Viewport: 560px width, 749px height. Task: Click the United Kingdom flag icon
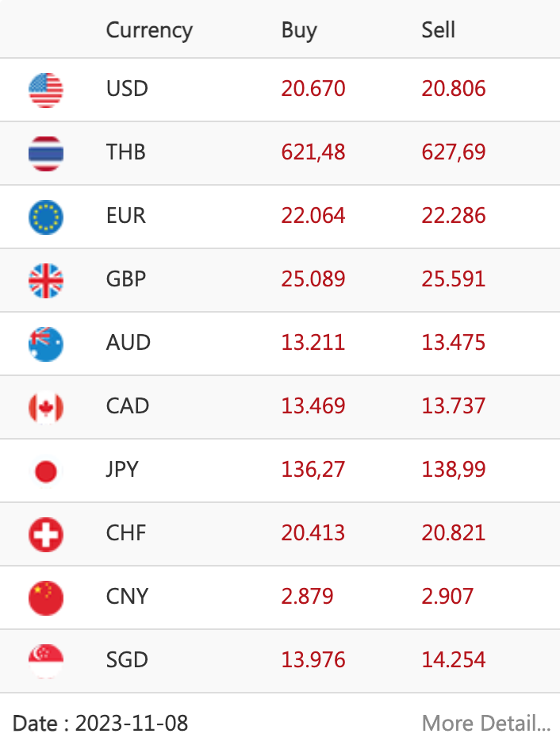tap(46, 280)
